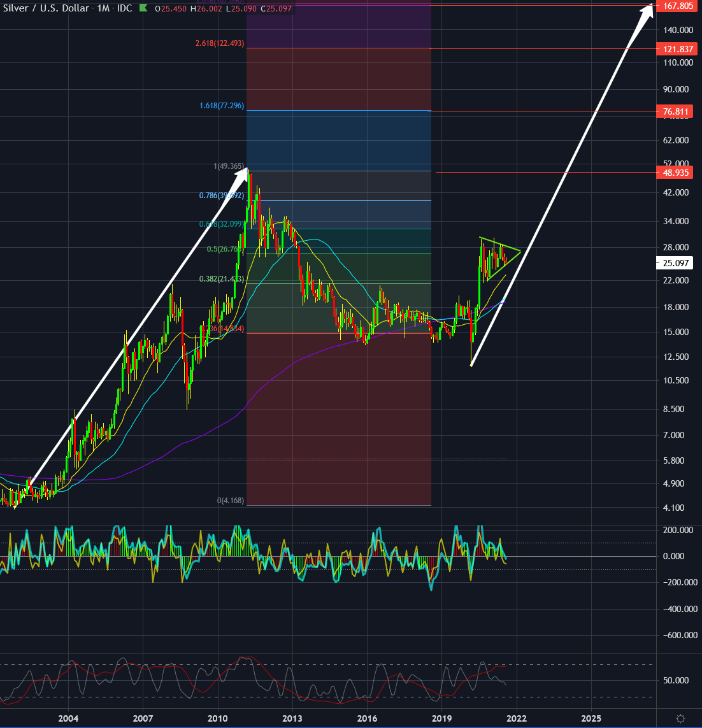The image size is (702, 728).
Task: Click the red resistance line at 121.837
Action: pos(541,48)
